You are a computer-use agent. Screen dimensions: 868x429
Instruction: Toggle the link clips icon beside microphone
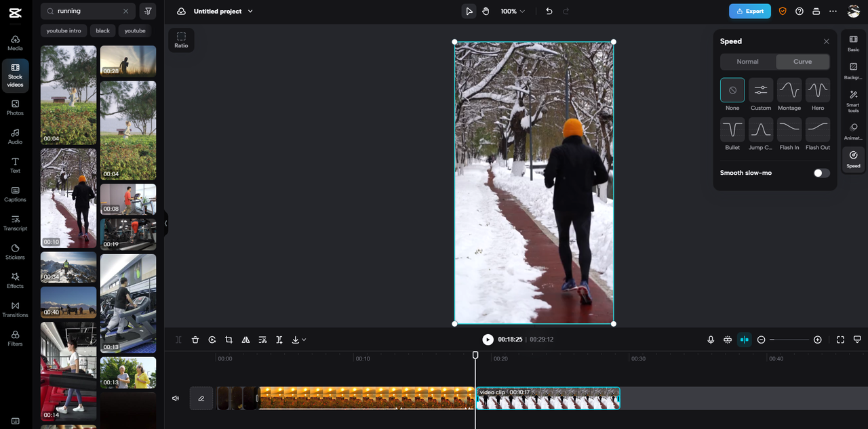[x=728, y=340]
